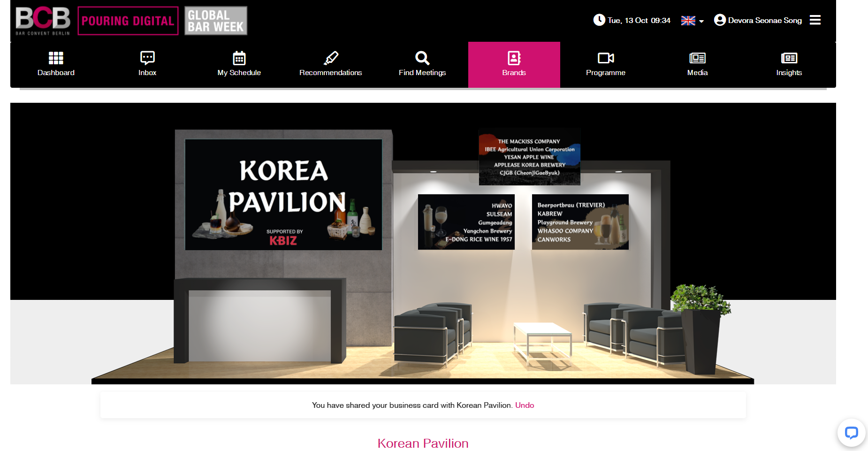Click the user profile avatar icon
868x451 pixels.
(x=720, y=20)
